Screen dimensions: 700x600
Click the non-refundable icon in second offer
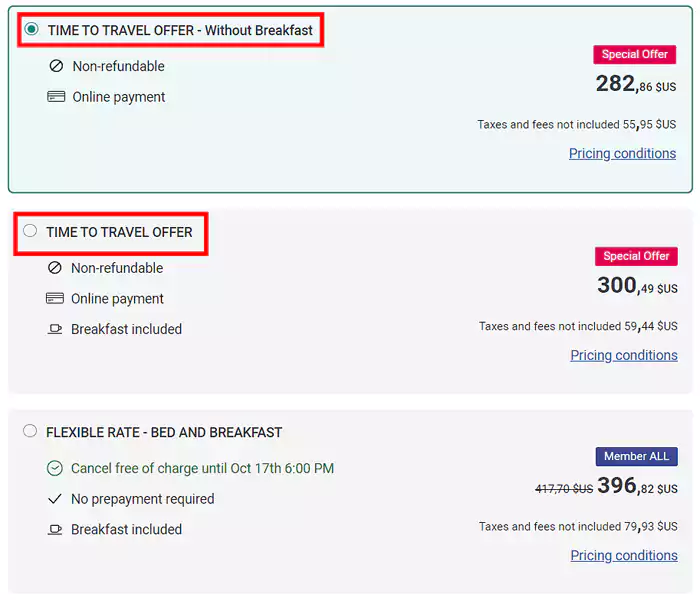coord(54,268)
